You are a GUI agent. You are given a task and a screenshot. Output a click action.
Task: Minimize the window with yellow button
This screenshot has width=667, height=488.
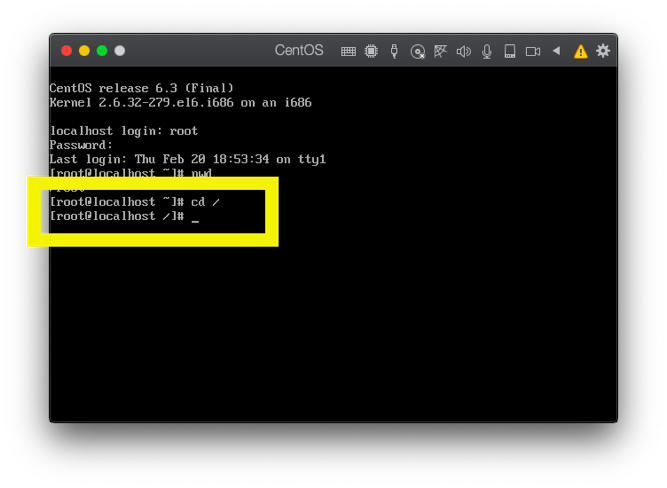84,51
